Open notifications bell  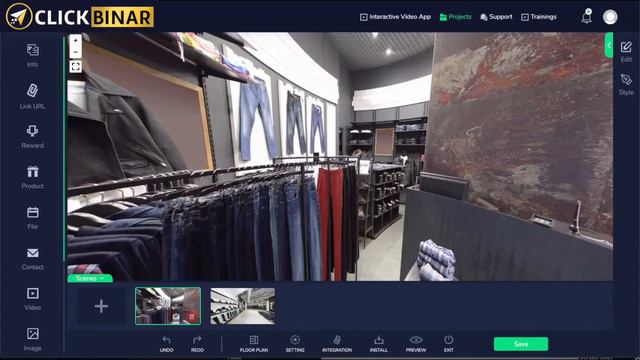[x=587, y=17]
